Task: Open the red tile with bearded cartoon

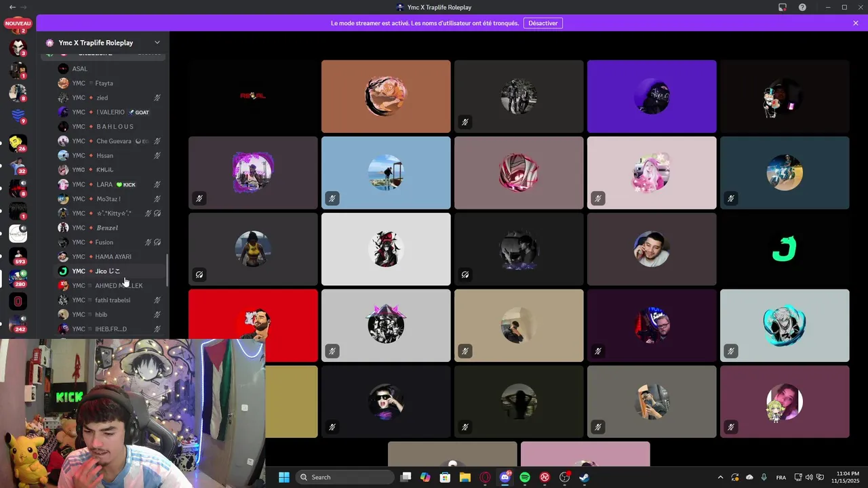Action: 253,325
